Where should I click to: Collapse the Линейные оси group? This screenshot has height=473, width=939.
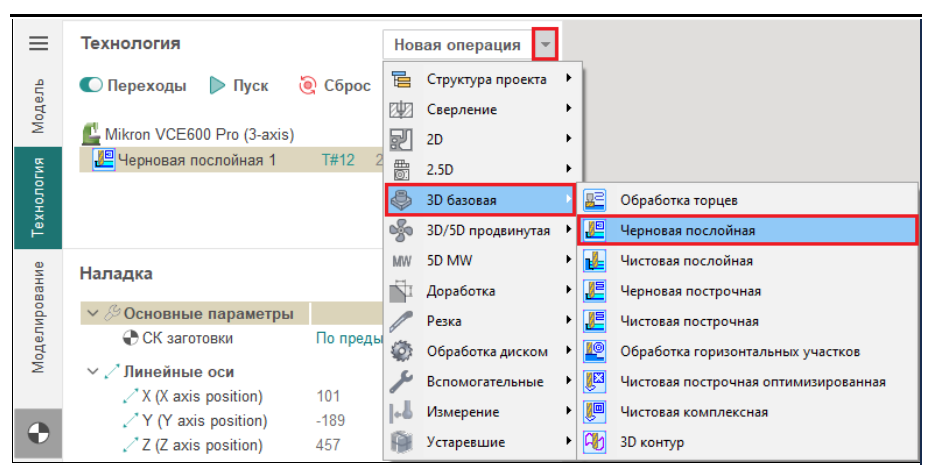tap(92, 371)
